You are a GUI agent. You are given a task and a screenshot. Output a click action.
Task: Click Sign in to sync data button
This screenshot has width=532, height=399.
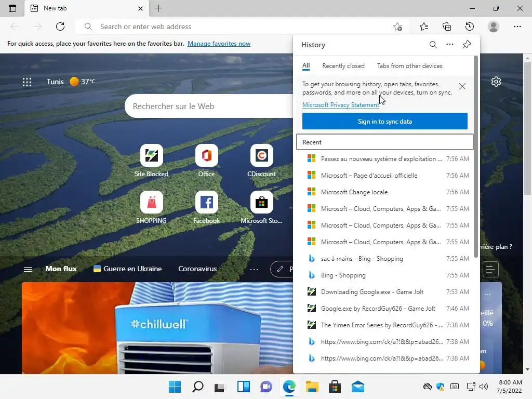[385, 121]
